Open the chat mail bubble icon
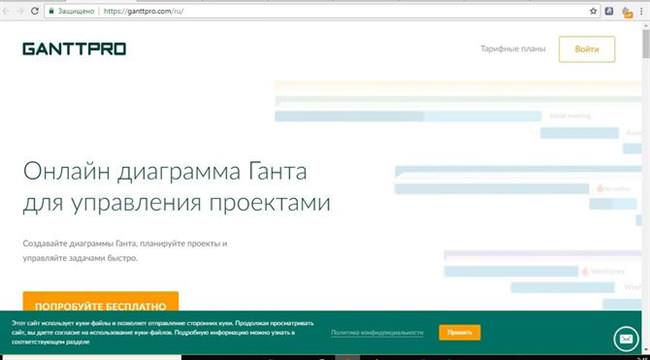Image resolution: width=650 pixels, height=360 pixels. [625, 339]
